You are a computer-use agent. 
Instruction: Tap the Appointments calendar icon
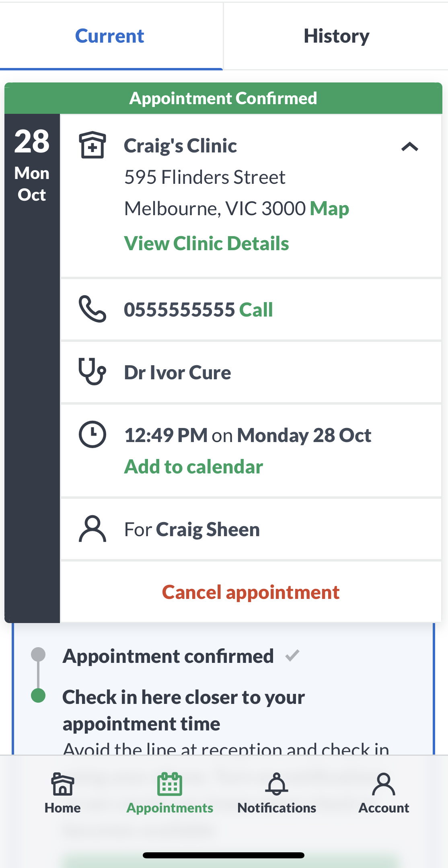click(170, 784)
